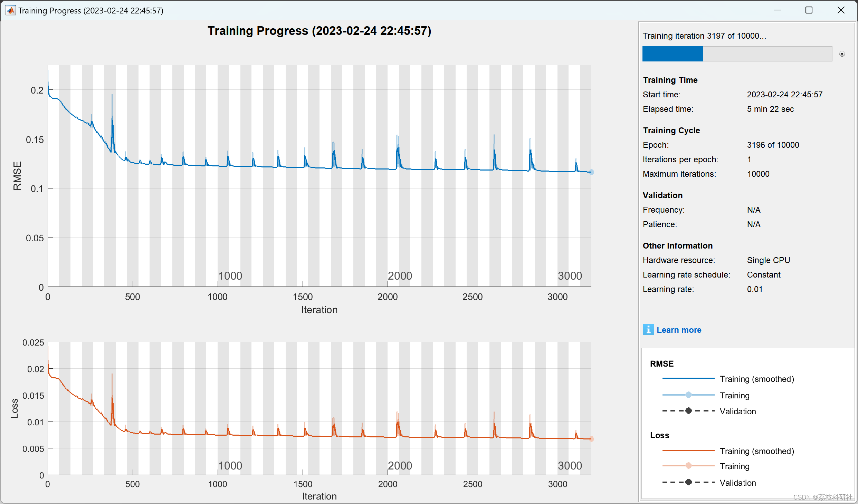Viewport: 858px width, 504px height.
Task: Click Loss Training (smoothed) orange legend line
Action: [x=688, y=450]
